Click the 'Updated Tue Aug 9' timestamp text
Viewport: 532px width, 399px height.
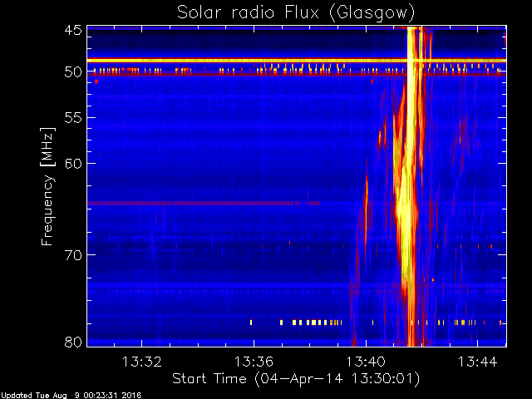click(x=71, y=396)
